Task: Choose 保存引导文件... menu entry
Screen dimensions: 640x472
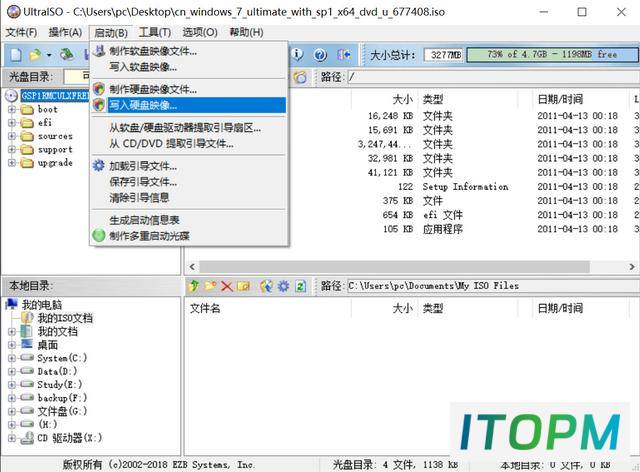Action: click(x=189, y=182)
